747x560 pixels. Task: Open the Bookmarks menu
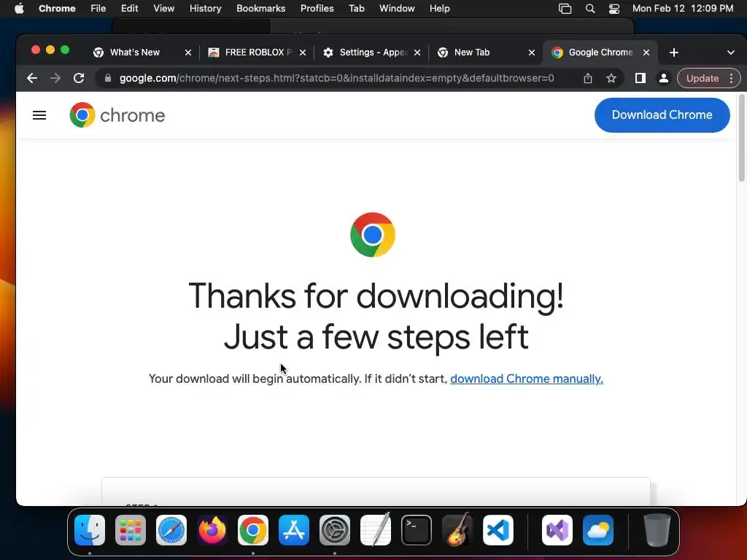[x=260, y=9]
